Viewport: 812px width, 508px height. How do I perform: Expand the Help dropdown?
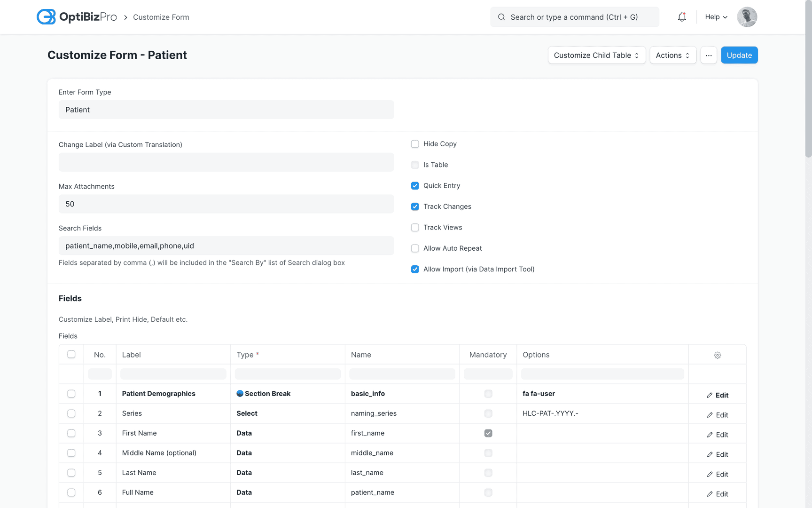coord(715,17)
